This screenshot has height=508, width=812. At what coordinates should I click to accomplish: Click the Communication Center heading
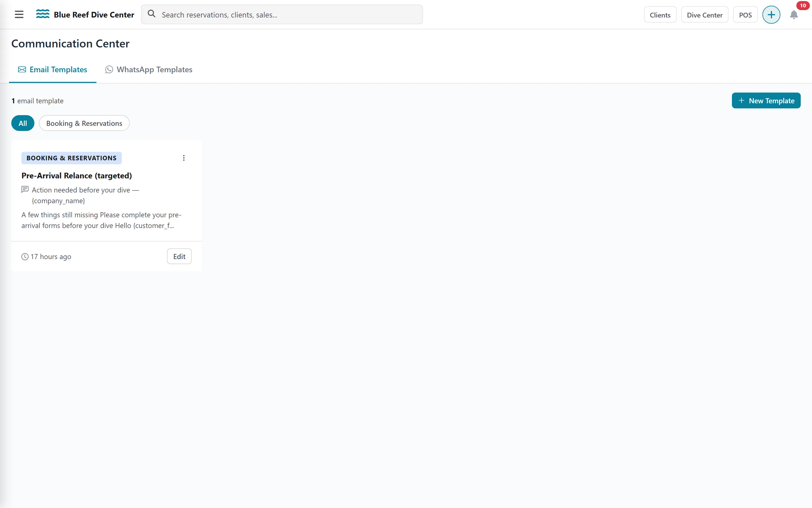tap(70, 44)
